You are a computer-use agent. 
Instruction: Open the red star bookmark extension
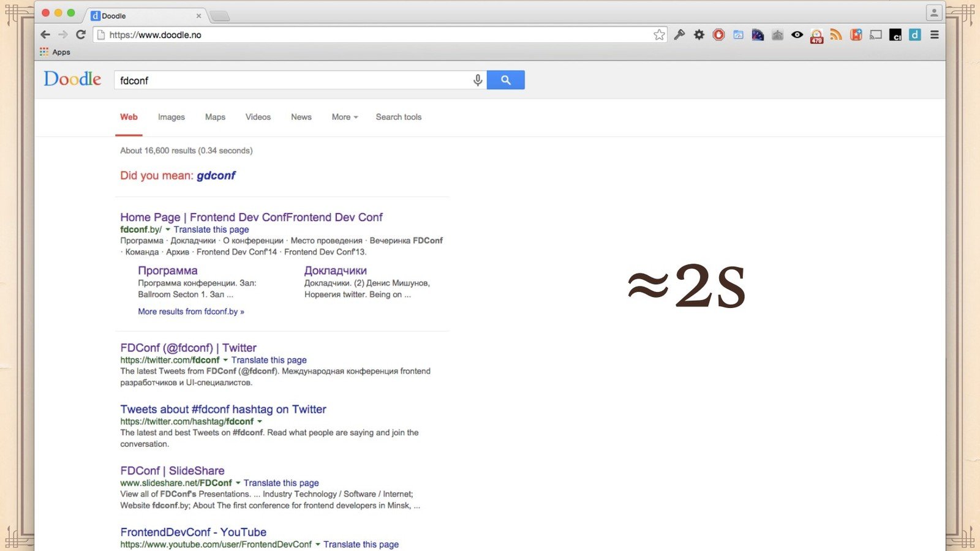pos(856,35)
